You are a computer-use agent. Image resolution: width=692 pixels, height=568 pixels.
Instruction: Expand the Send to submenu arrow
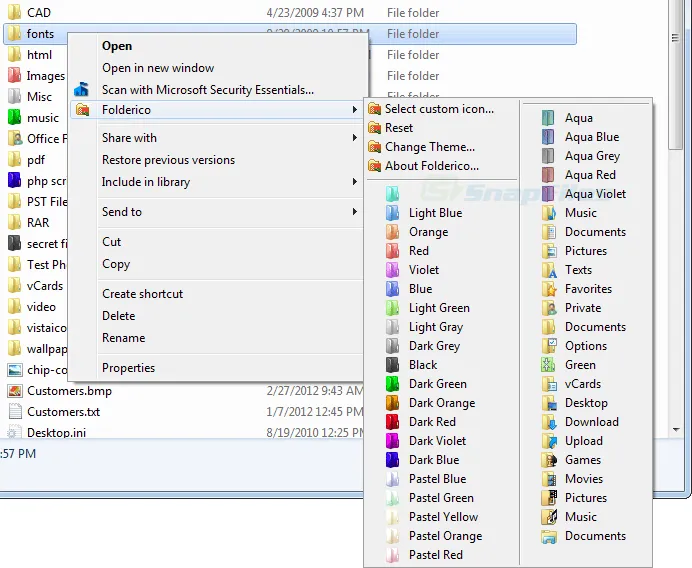tap(354, 212)
